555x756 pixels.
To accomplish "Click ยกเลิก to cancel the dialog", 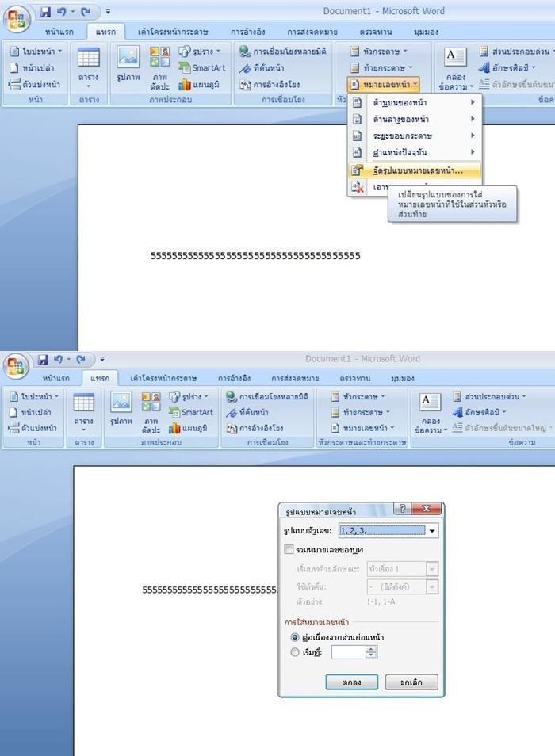I will (411, 682).
